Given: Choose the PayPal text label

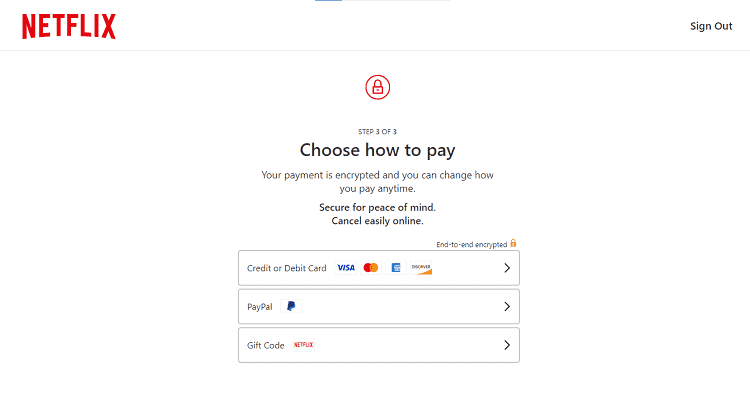Looking at the screenshot, I should 260,307.
